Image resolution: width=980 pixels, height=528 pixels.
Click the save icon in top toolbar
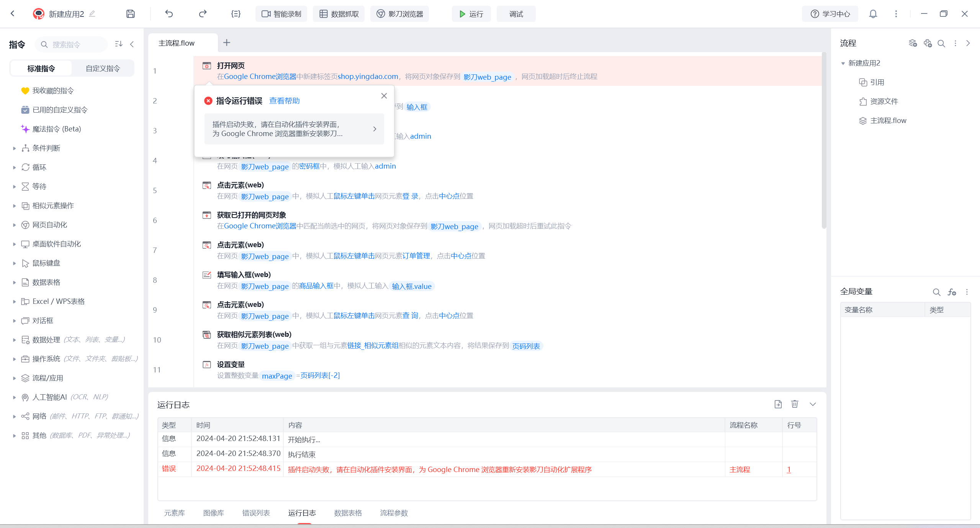point(131,14)
